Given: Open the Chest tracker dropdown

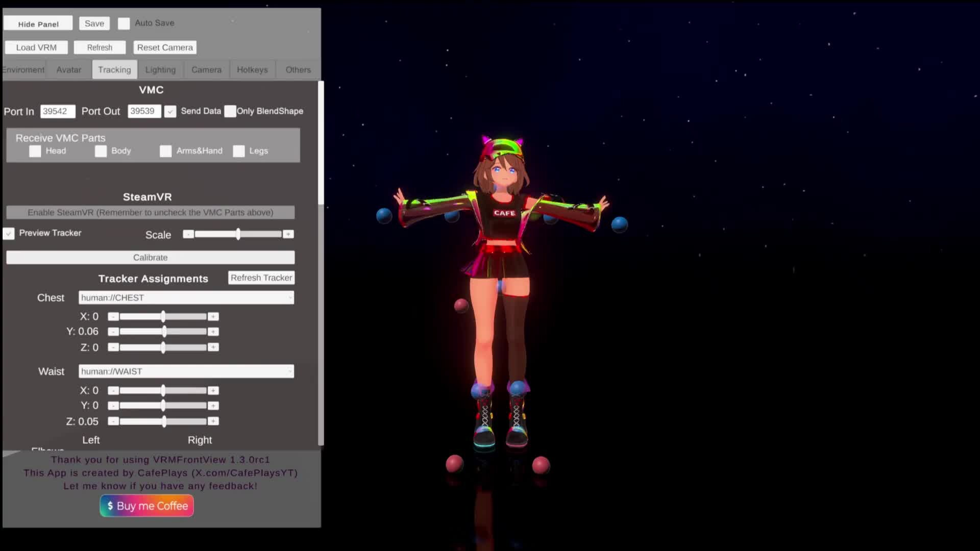Looking at the screenshot, I should coord(186,297).
